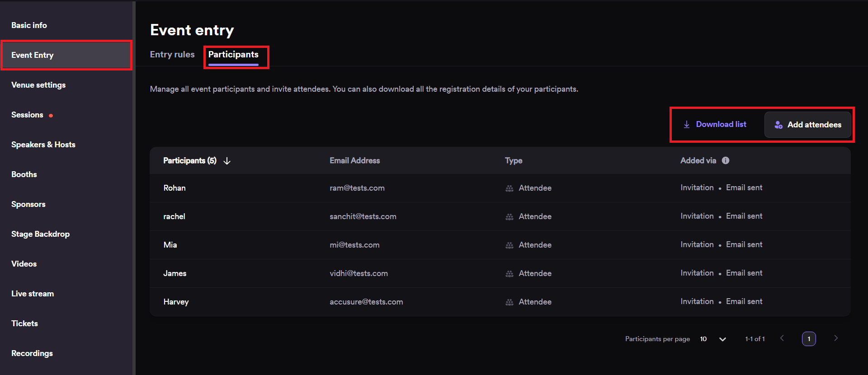Open the participants per page dropdown arrow
This screenshot has height=375, width=868.
click(722, 339)
